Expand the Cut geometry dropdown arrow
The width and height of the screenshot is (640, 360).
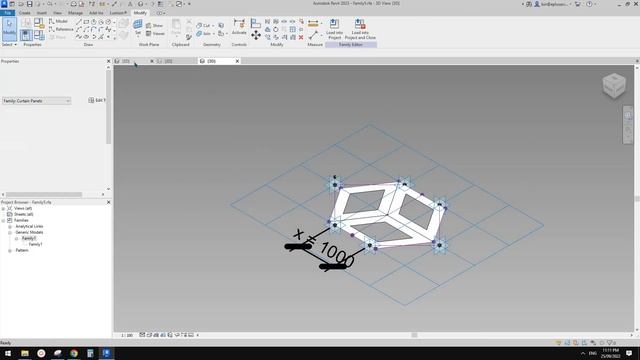[x=213, y=26]
